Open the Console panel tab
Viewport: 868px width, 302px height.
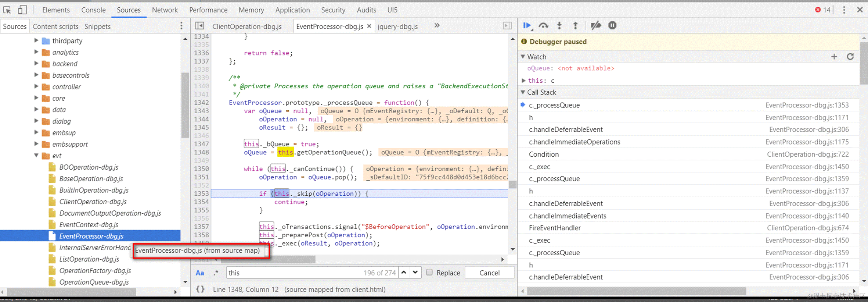[93, 10]
